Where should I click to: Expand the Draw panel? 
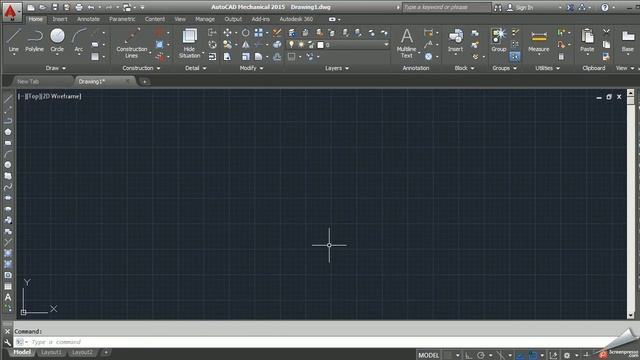coord(56,68)
